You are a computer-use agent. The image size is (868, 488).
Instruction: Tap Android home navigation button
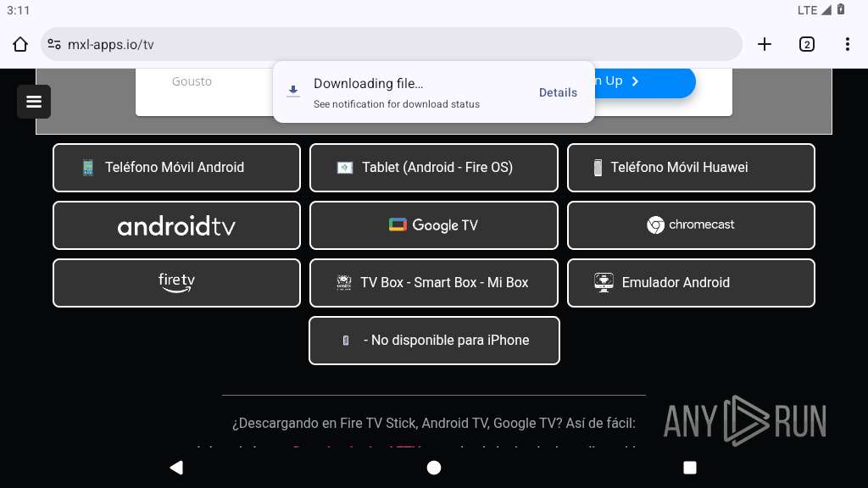tap(434, 468)
